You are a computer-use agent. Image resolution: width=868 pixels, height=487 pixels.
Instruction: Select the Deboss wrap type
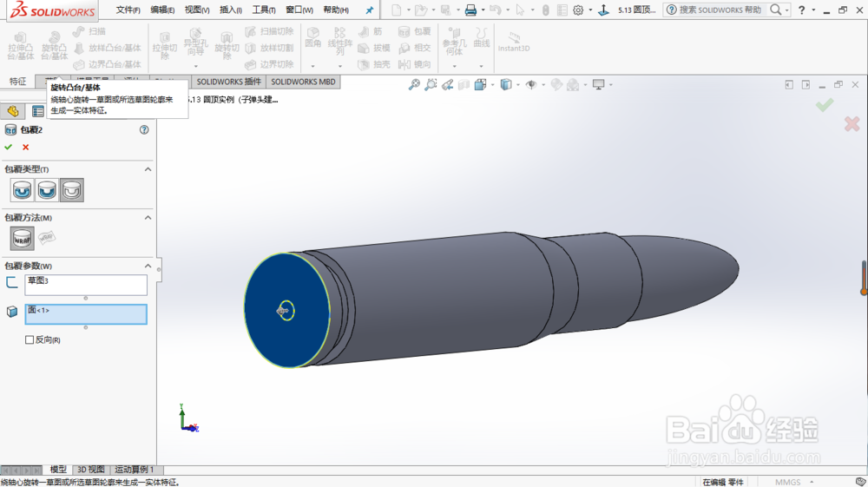47,190
